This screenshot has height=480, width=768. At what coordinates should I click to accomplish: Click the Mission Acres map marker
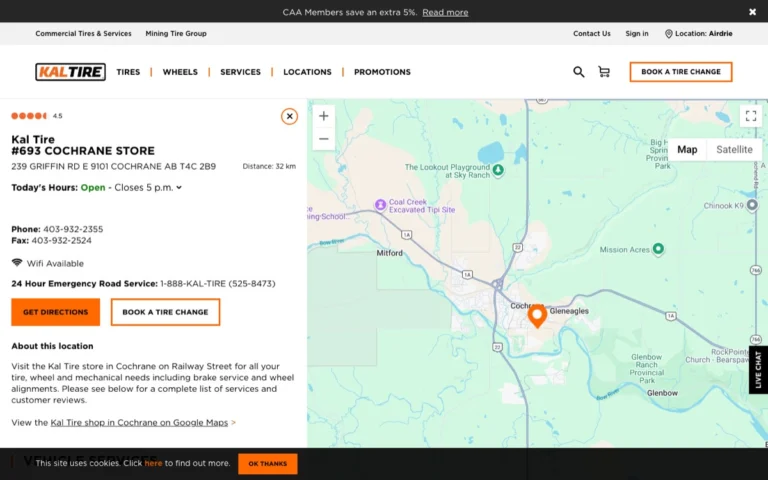click(658, 249)
